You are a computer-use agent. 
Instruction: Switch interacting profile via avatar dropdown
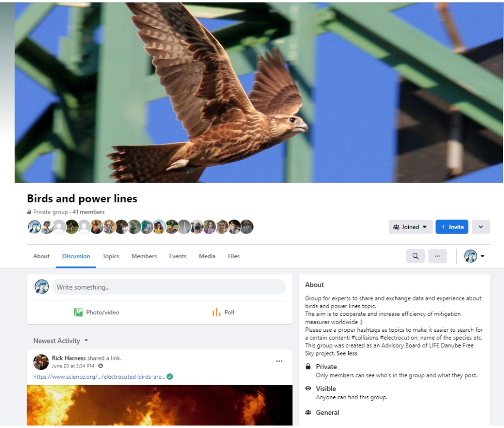pos(474,256)
